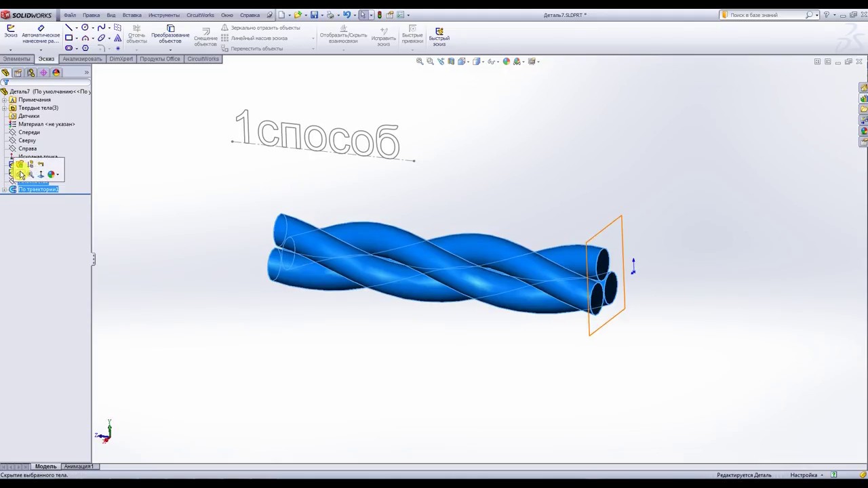Open display style dropdown in view toolbar
Image resolution: width=868 pixels, height=488 pixels.
click(482, 61)
